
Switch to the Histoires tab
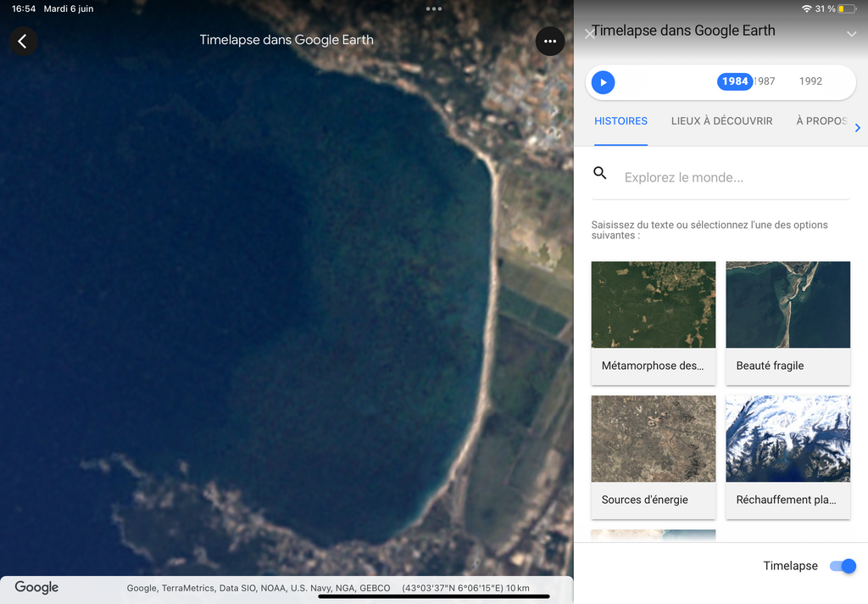pos(620,120)
